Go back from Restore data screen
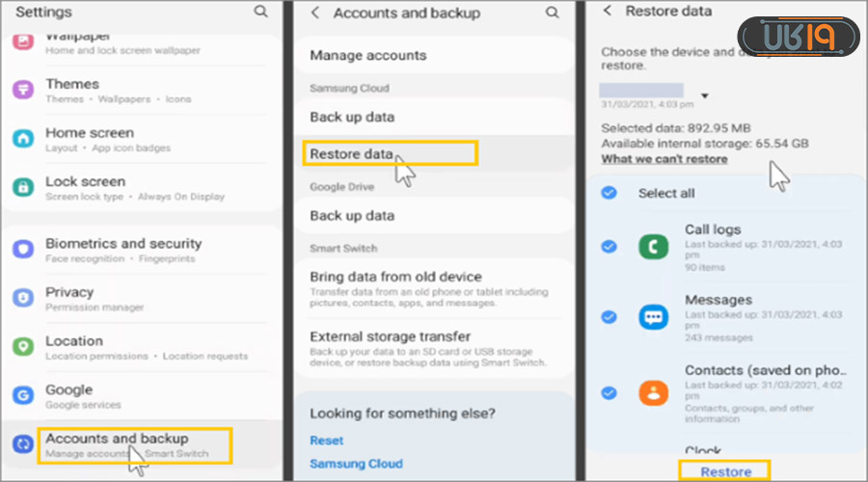 pos(607,11)
